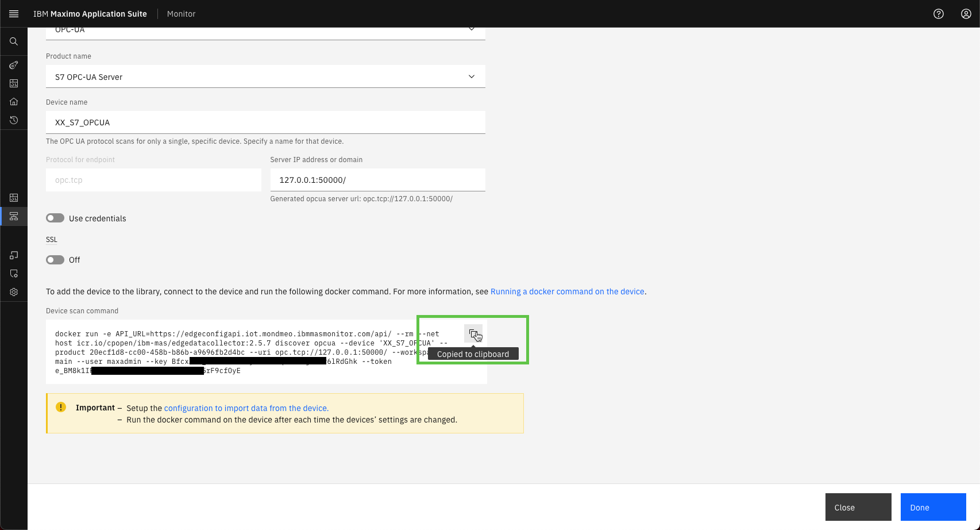Click inside the docker scan command text
The image size is (980, 530).
click(253, 352)
